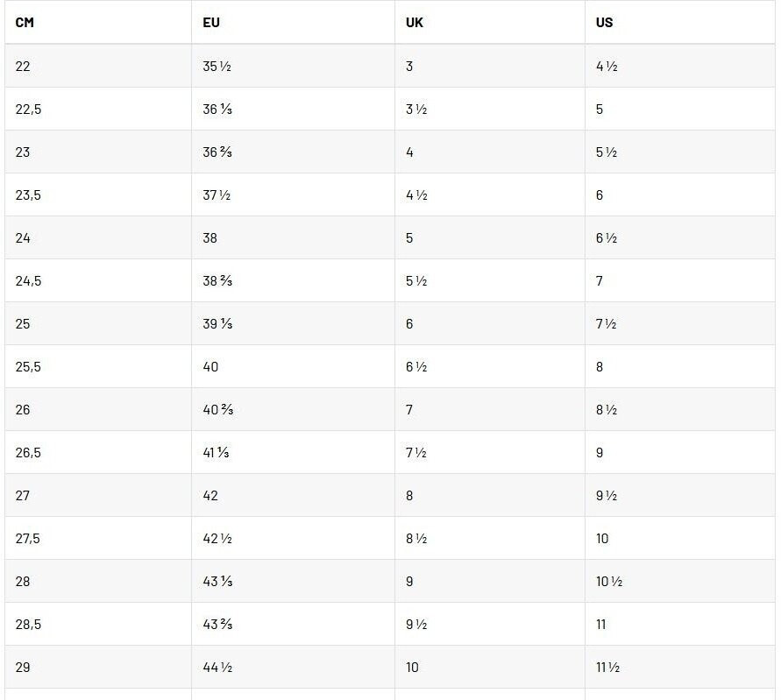Select EU size 40 cell
Screen dimensions: 781x700
210,366
